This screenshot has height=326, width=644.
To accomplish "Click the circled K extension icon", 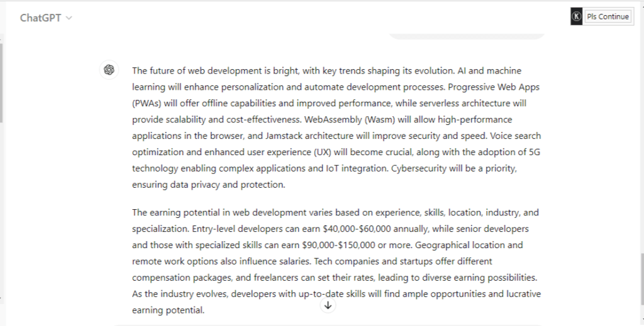I will pos(576,17).
